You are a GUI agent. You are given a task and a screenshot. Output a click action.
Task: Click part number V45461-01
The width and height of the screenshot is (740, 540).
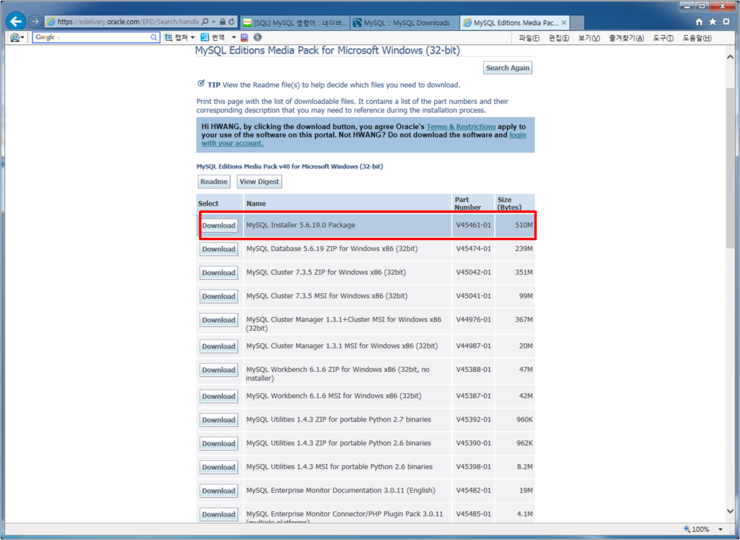[473, 225]
